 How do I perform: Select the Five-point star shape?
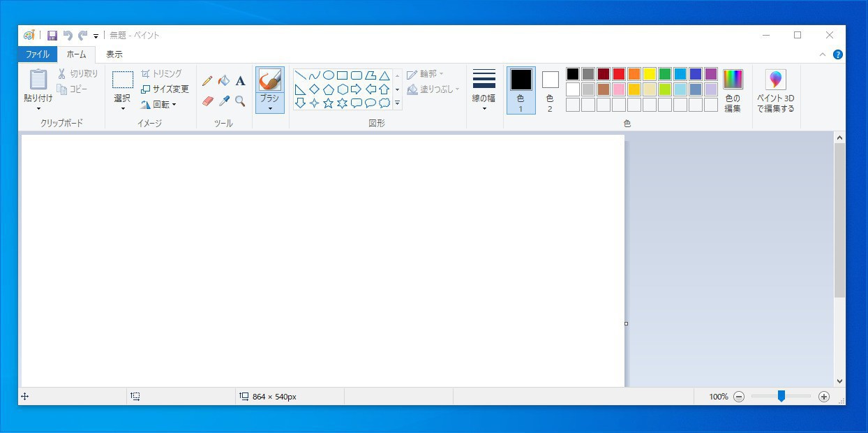[x=328, y=103]
